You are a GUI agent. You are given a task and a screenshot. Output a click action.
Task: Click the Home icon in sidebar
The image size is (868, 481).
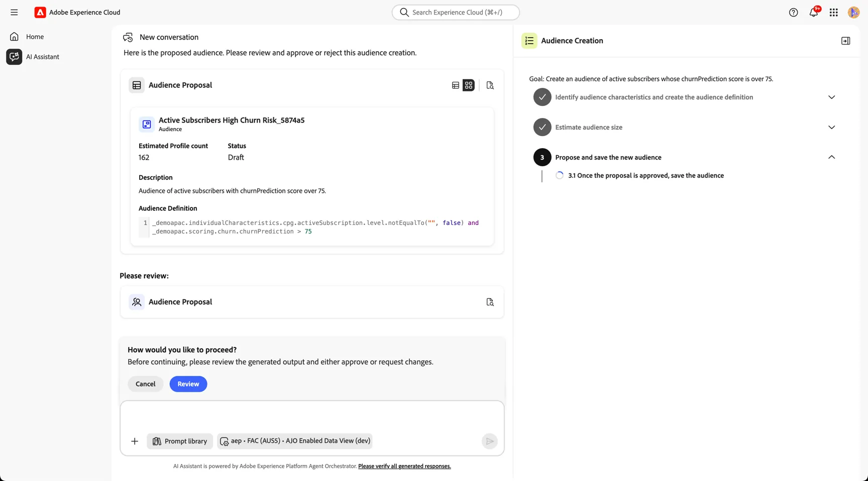[14, 37]
